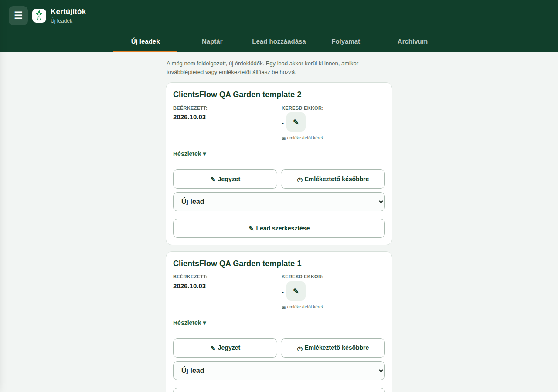This screenshot has height=392, width=558.
Task: Click envelope reminder icon in template 1 card
Action: 284,307
